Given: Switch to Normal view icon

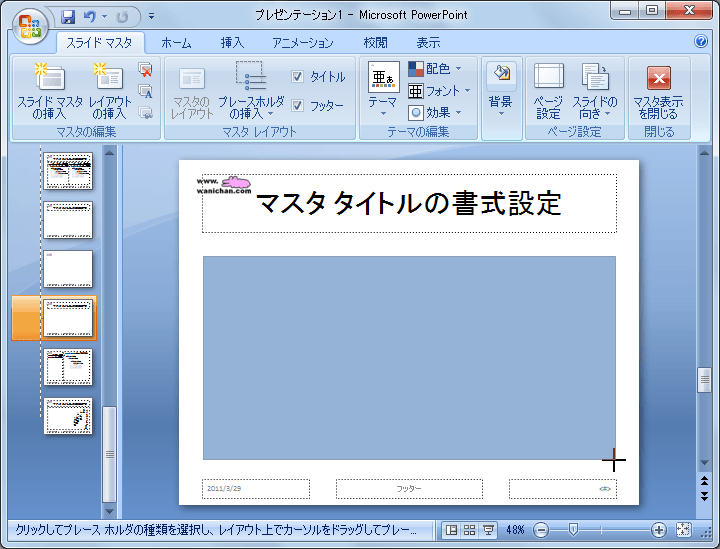Looking at the screenshot, I should click(x=451, y=530).
